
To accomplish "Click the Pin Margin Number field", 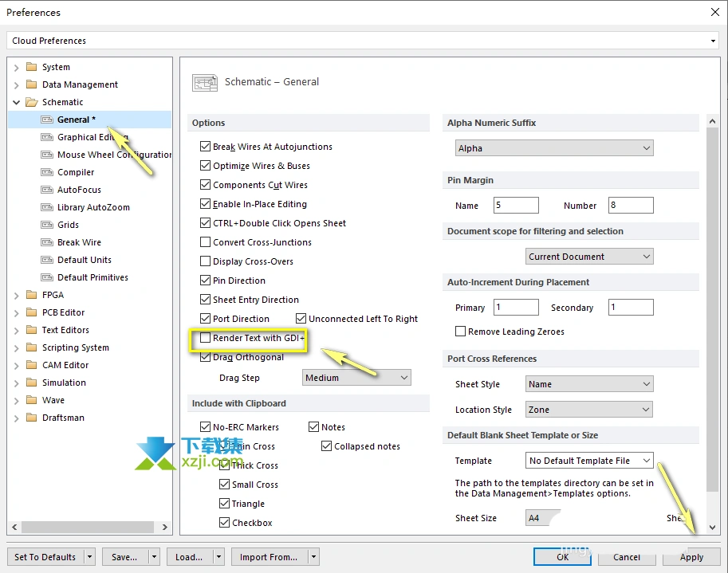I will [x=631, y=205].
